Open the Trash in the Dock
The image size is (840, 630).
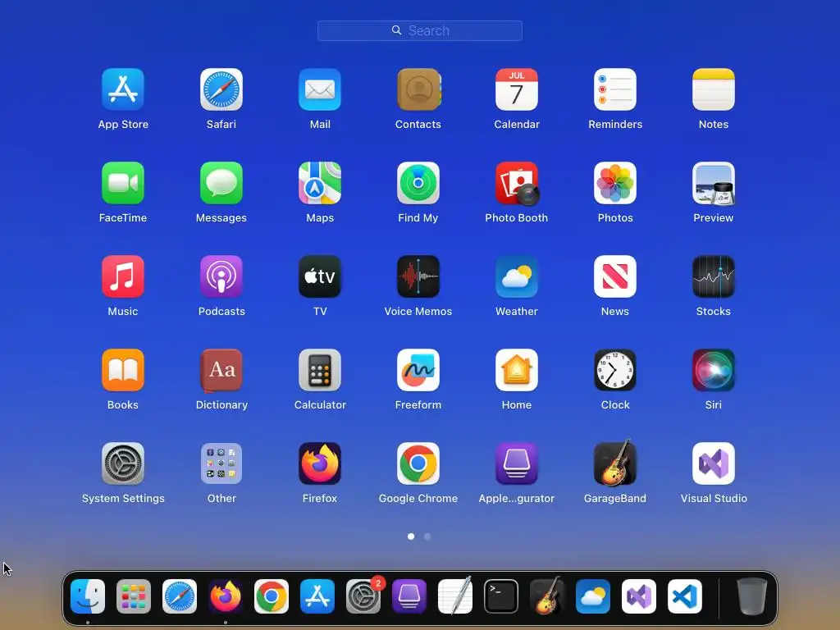(752, 596)
